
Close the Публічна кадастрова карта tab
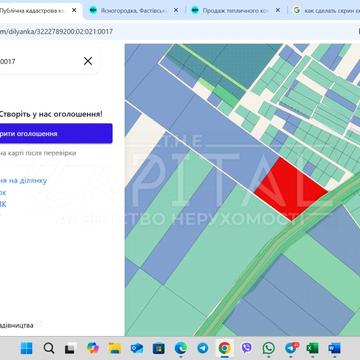(x=74, y=10)
